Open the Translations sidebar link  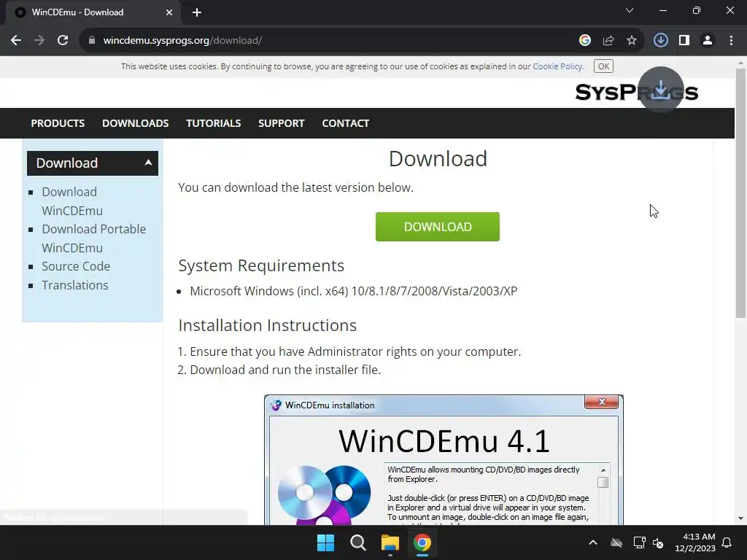pos(75,285)
